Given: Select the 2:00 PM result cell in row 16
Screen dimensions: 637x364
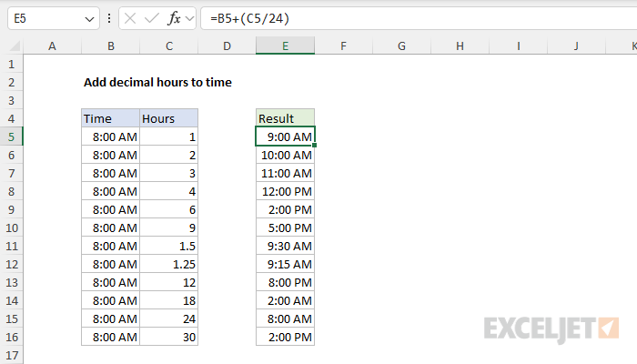Looking at the screenshot, I should pyautogui.click(x=285, y=337).
